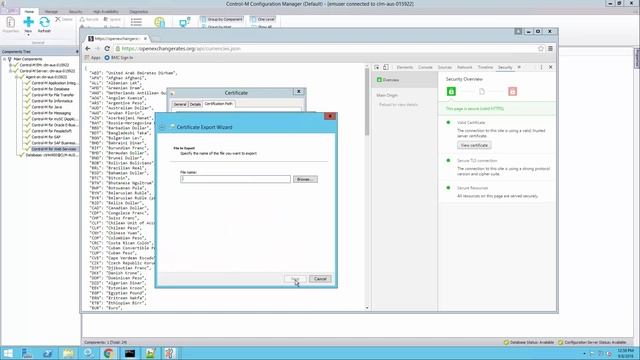Open the command prompt taskbar icon
Image resolution: width=640 pixels, height=360 pixels.
130,353
